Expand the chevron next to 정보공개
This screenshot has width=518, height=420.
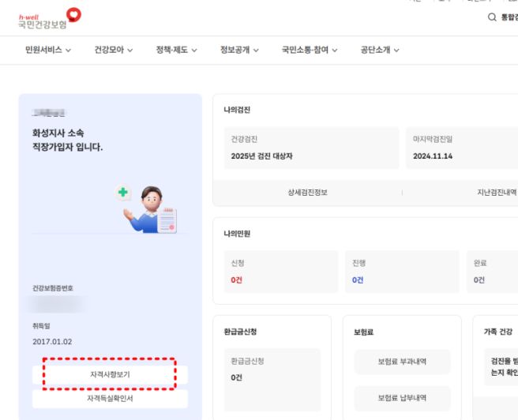(x=256, y=51)
